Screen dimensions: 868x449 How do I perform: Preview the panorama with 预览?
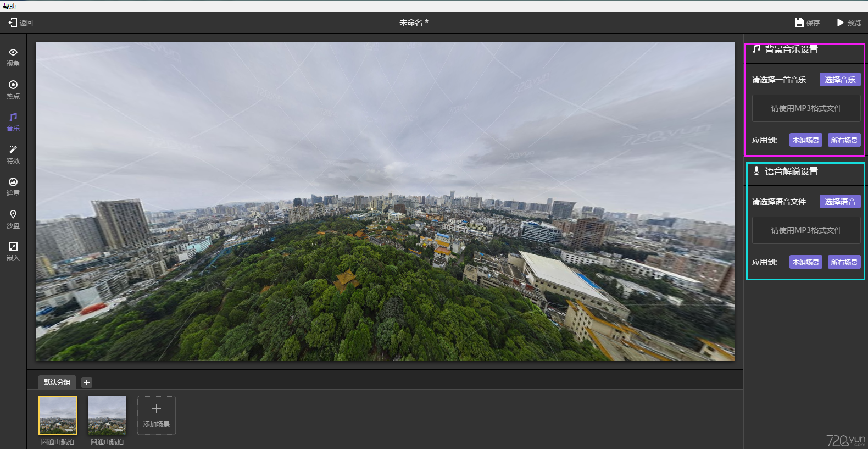pyautogui.click(x=849, y=23)
